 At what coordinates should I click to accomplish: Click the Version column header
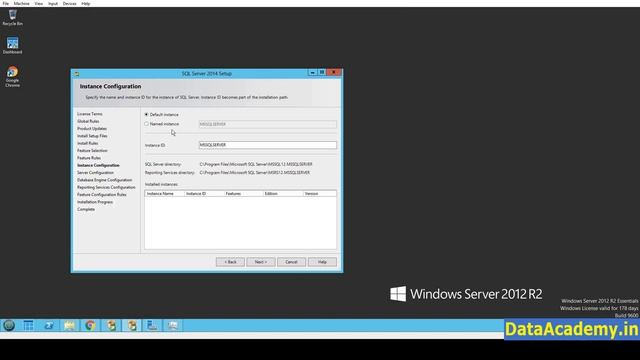[320, 193]
